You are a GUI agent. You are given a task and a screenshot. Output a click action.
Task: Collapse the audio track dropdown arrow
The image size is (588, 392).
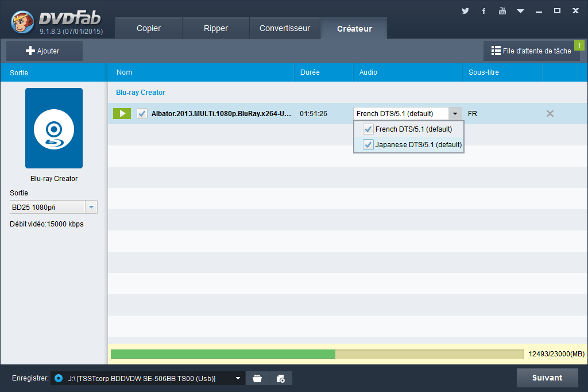[x=455, y=114]
